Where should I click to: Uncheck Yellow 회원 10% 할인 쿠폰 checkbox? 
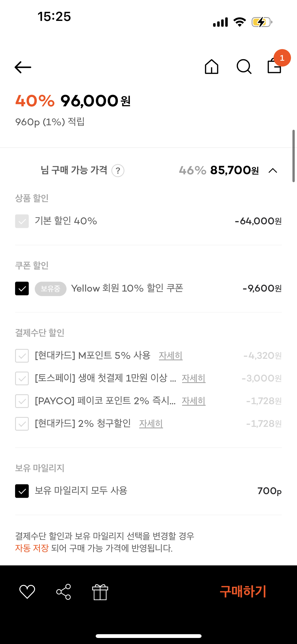coord(22,289)
